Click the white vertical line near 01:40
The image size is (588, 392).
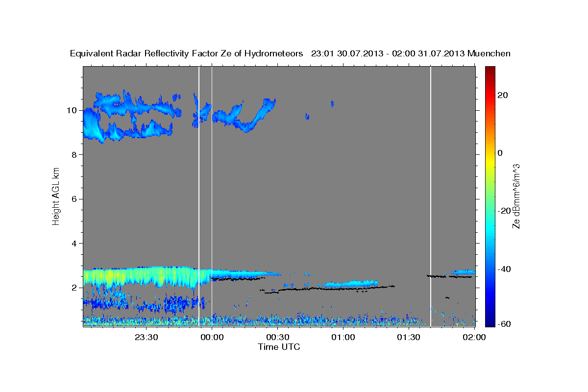(x=431, y=196)
